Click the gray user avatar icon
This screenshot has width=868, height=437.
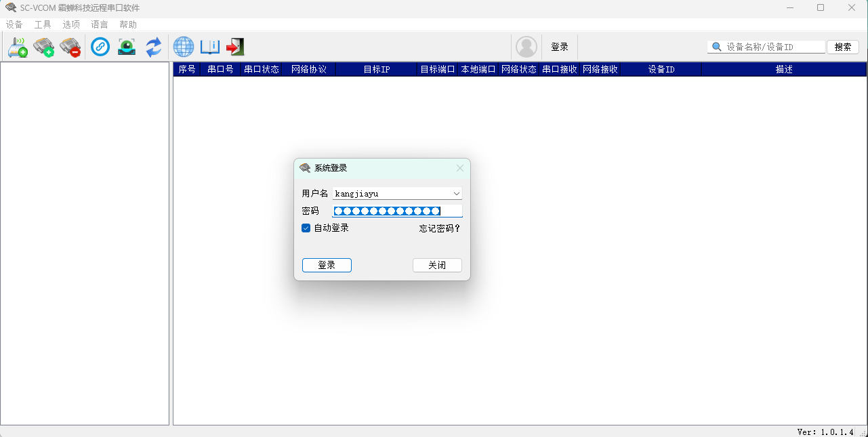(x=526, y=47)
